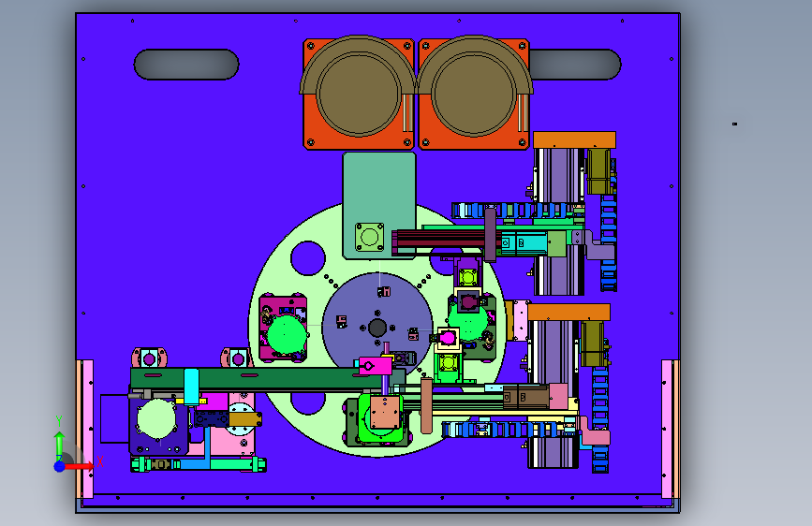
Task: Select the dark green conveyor beam
Action: click(258, 378)
